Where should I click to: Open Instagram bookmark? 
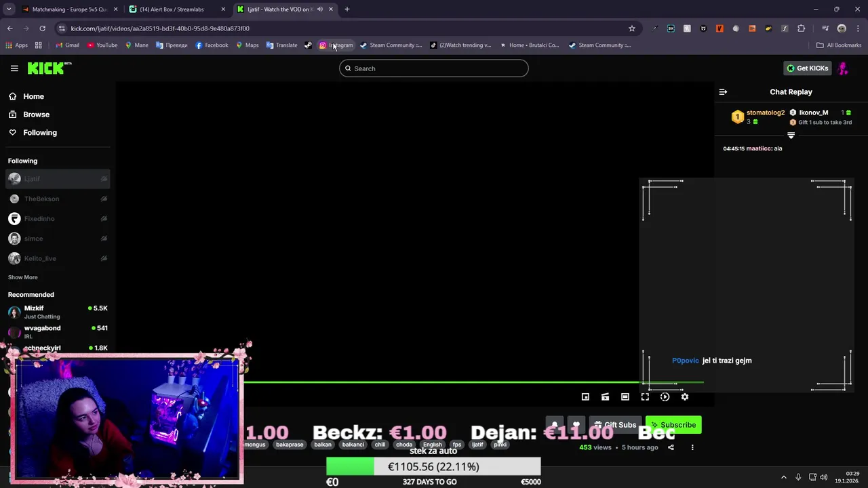tap(336, 45)
